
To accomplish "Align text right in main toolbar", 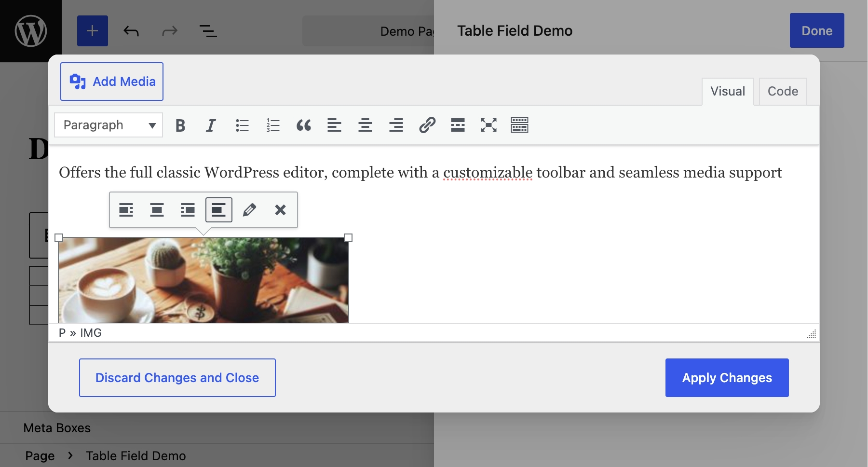I will (x=396, y=125).
